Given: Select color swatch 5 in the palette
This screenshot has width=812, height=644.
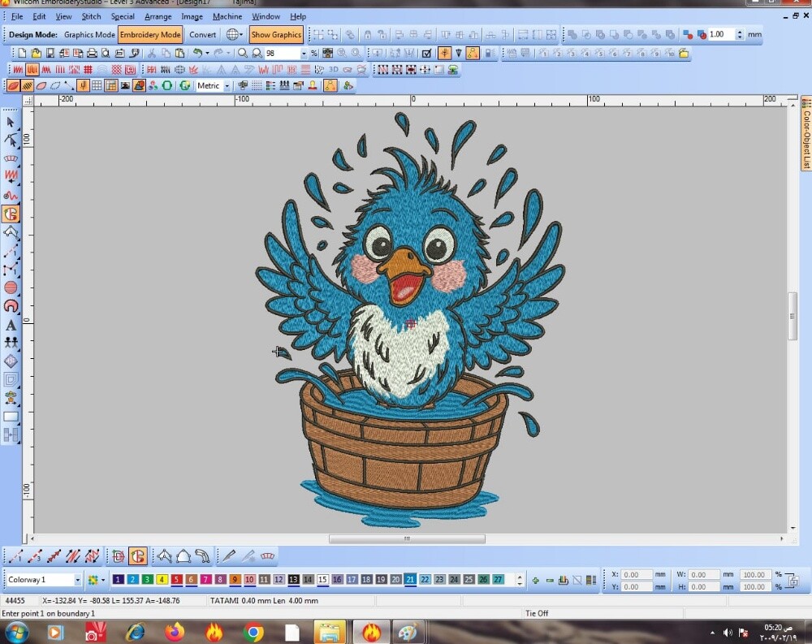Looking at the screenshot, I should (176, 580).
